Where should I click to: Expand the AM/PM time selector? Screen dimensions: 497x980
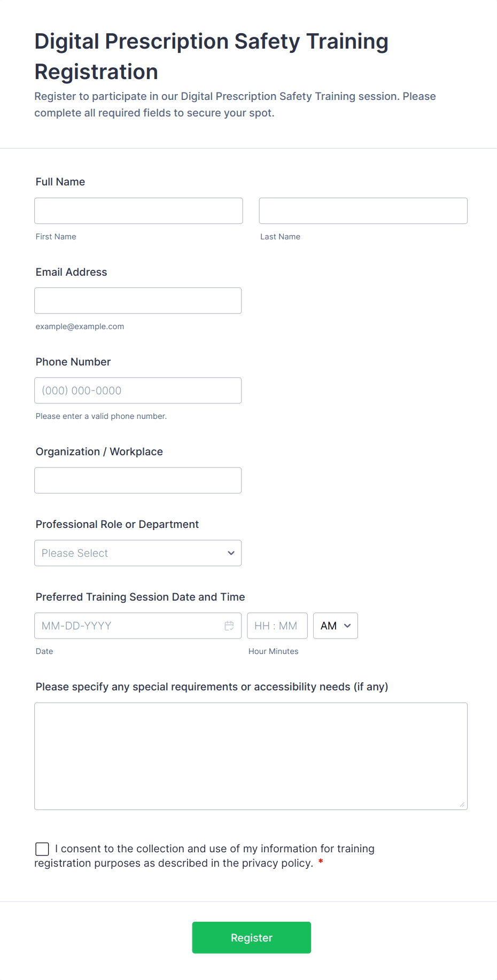335,625
